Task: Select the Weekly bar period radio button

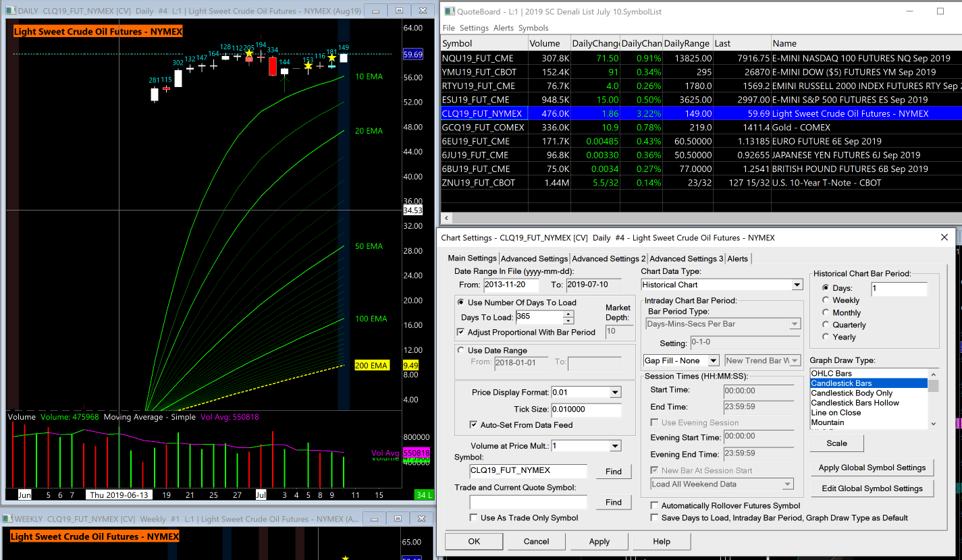Action: 826,300
